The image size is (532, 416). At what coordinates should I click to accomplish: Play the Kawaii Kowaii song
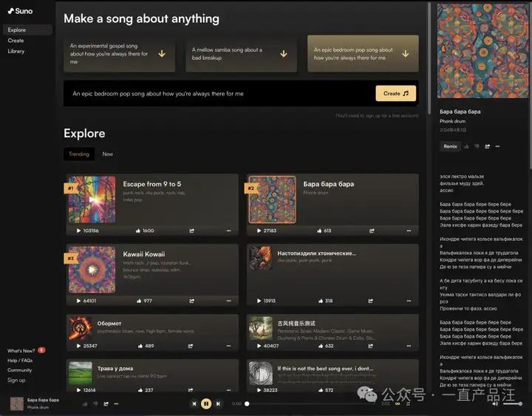click(x=79, y=301)
